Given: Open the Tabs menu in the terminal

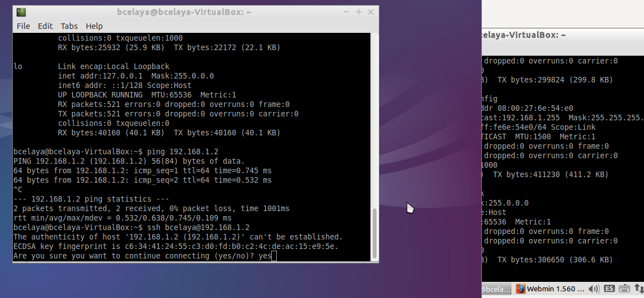Looking at the screenshot, I should [69, 26].
